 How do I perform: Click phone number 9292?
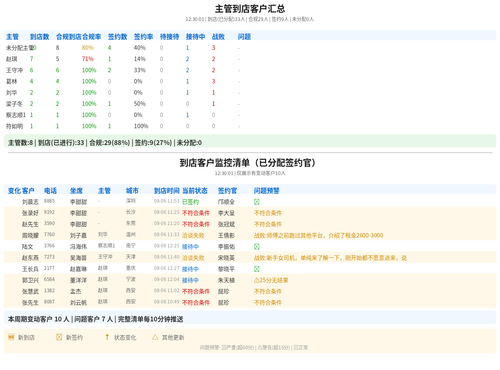49,212
